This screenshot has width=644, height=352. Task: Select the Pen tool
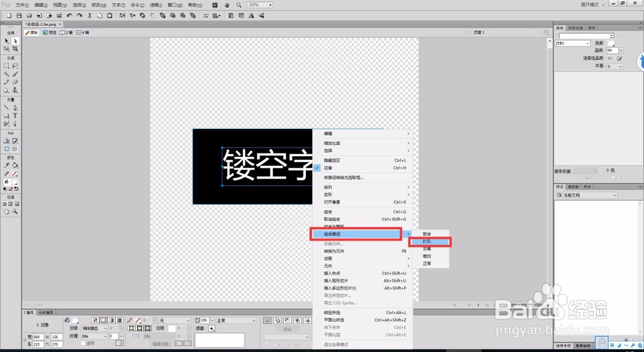(15, 107)
